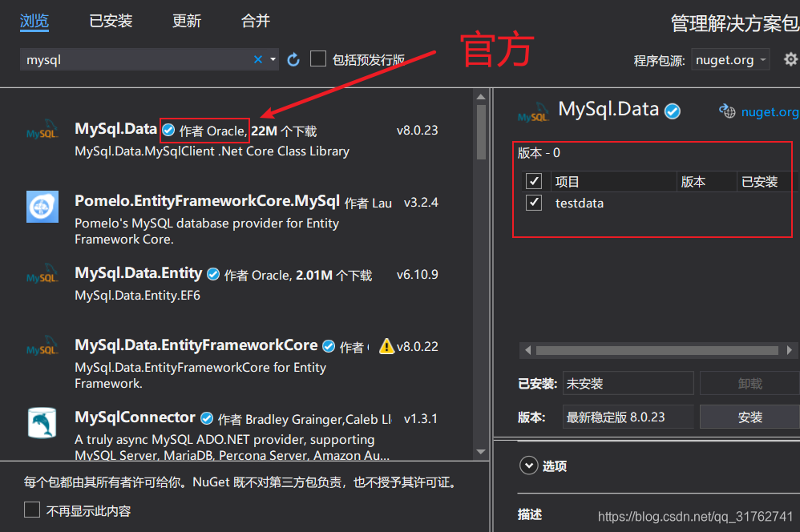Switch to the Updates tab
This screenshot has width=800, height=532.
click(186, 21)
